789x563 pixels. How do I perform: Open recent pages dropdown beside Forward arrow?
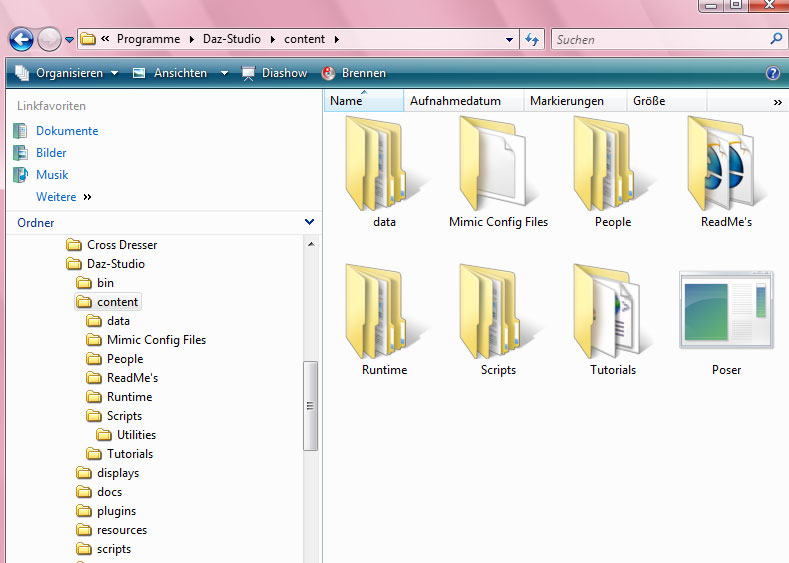click(x=69, y=39)
